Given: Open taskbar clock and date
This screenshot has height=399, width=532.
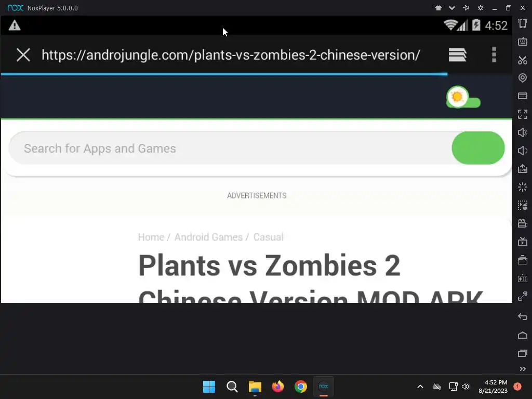Looking at the screenshot, I should 493,387.
